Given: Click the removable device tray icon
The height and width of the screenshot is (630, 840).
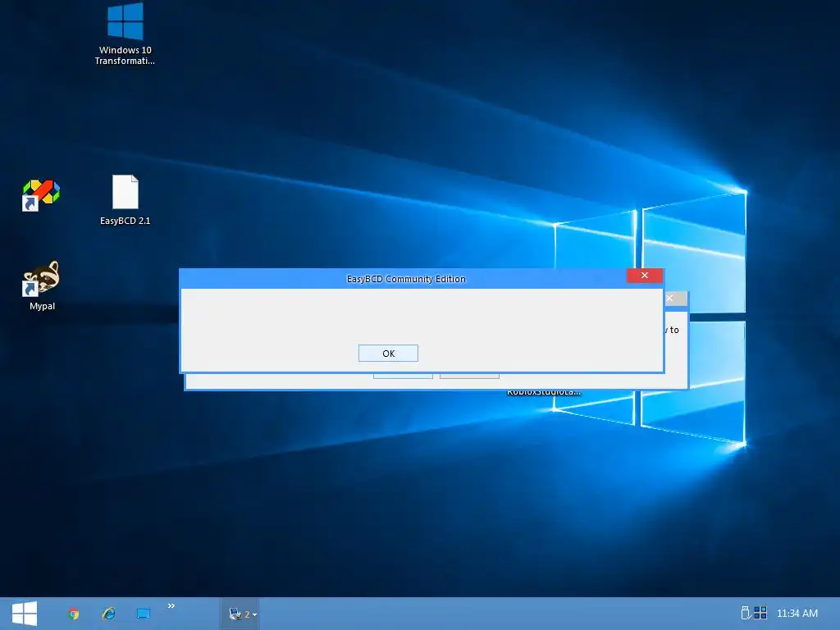Looking at the screenshot, I should click(x=745, y=613).
